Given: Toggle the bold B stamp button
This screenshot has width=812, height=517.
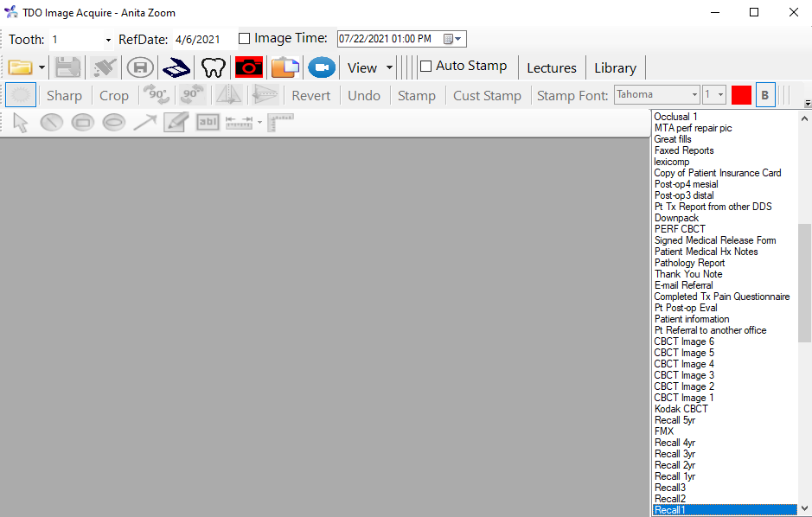Looking at the screenshot, I should (x=764, y=95).
